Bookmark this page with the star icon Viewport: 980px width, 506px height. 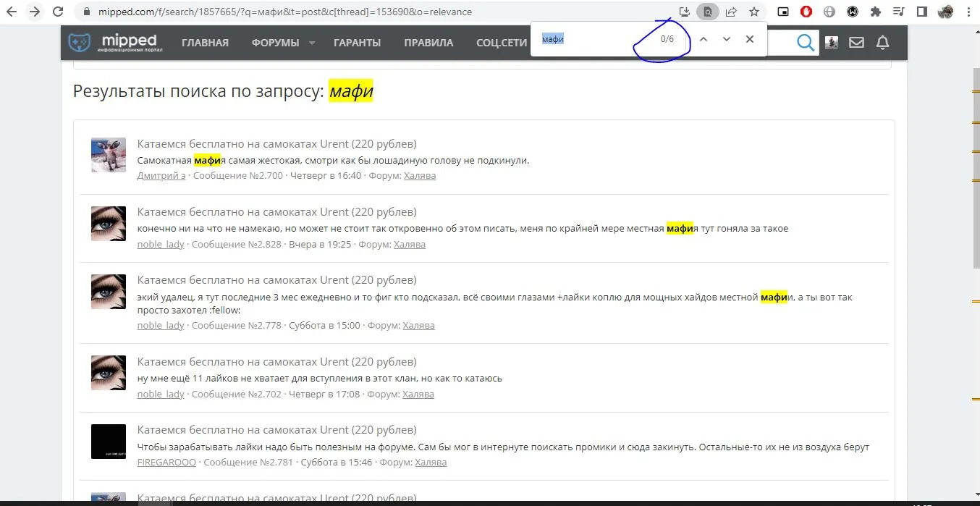pos(754,12)
